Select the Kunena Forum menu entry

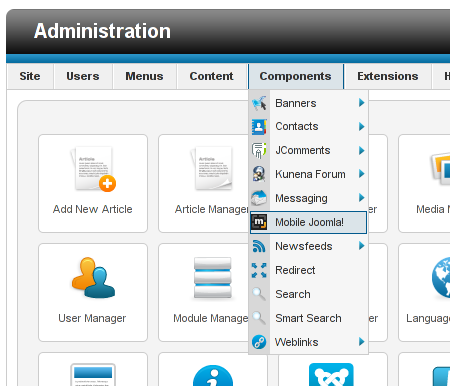(x=308, y=174)
